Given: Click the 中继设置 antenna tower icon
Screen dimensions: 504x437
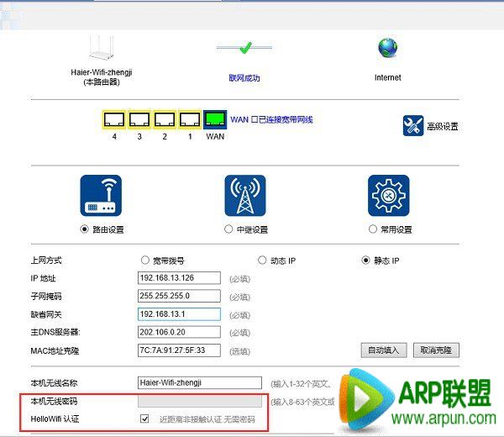Looking at the screenshot, I should pyautogui.click(x=244, y=196).
